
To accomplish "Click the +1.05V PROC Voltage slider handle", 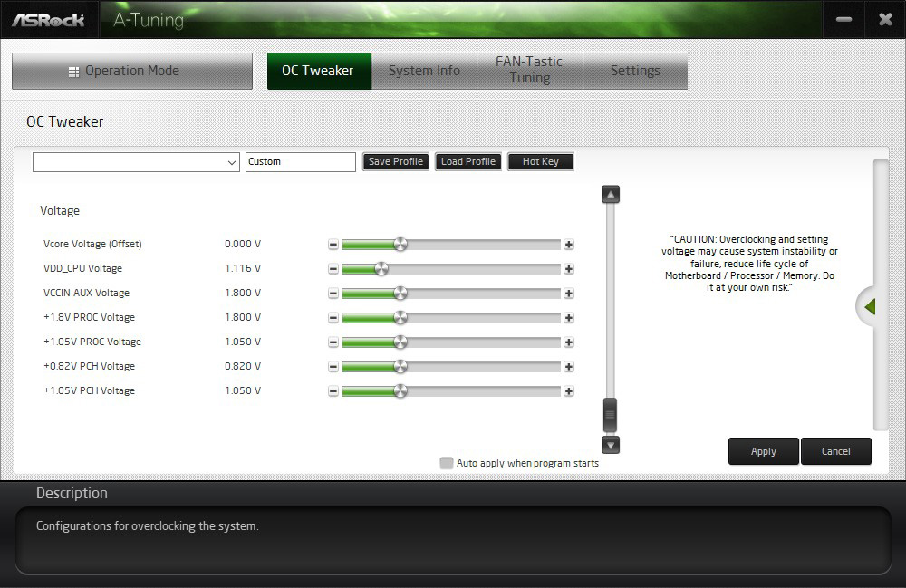I will pos(400,342).
